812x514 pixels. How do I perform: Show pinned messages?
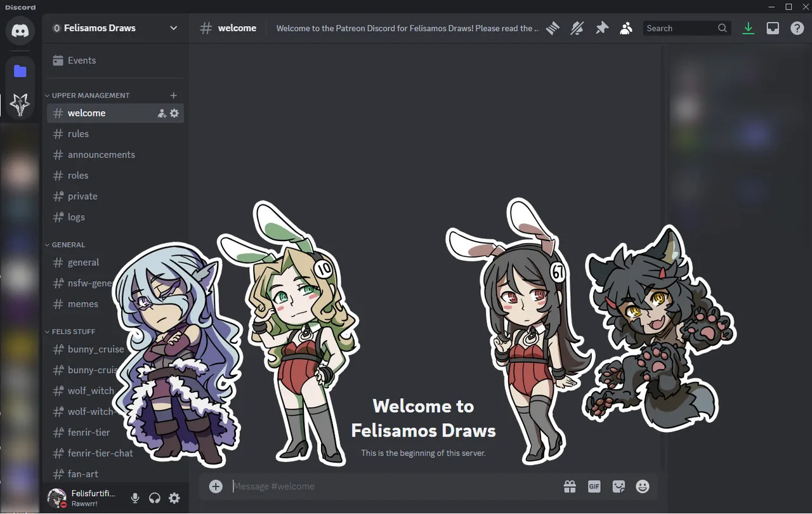tap(601, 29)
